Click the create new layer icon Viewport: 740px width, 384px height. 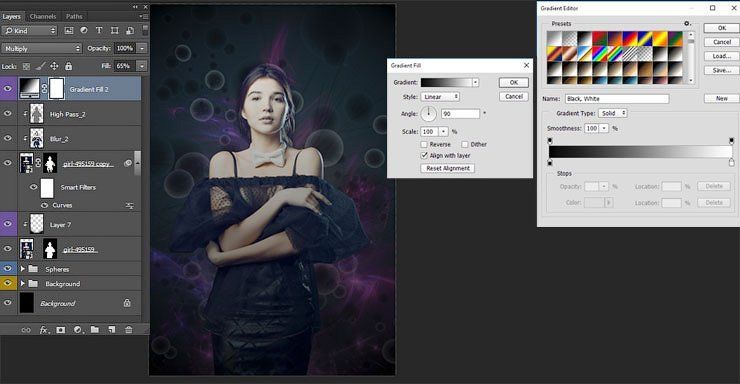[x=112, y=329]
